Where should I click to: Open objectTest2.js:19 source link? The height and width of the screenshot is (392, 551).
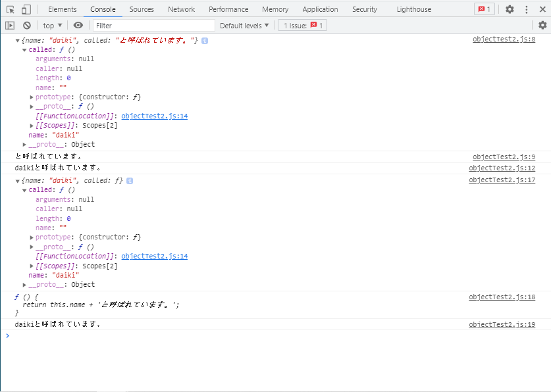[x=502, y=325]
